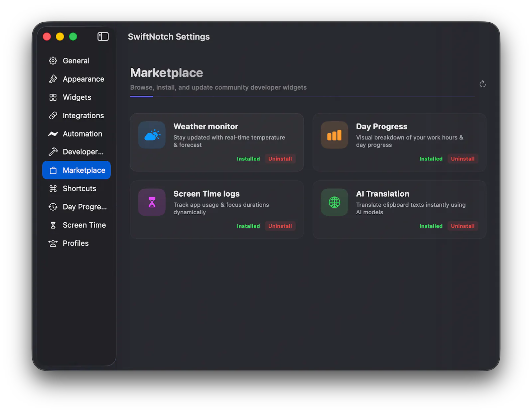
Task: Open the Profiles section
Action: pos(76,243)
